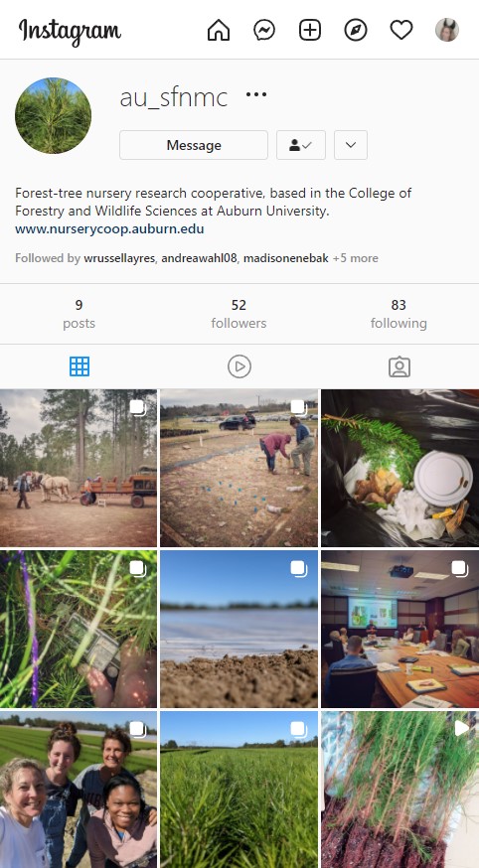Expand the '+5 more' mutual followers
479x868 pixels.
tap(356, 258)
